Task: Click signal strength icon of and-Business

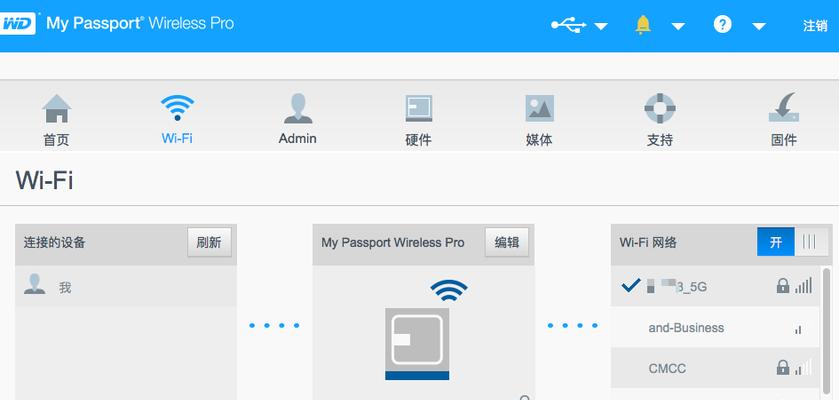Action: (x=798, y=329)
